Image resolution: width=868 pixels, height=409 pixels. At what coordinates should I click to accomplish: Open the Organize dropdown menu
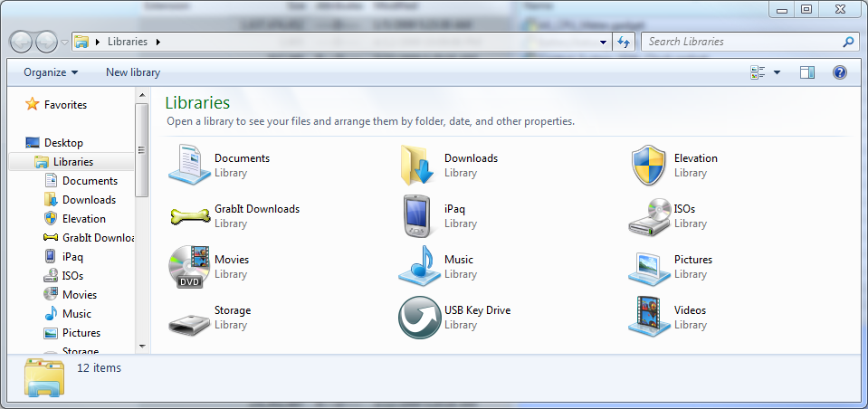click(51, 72)
